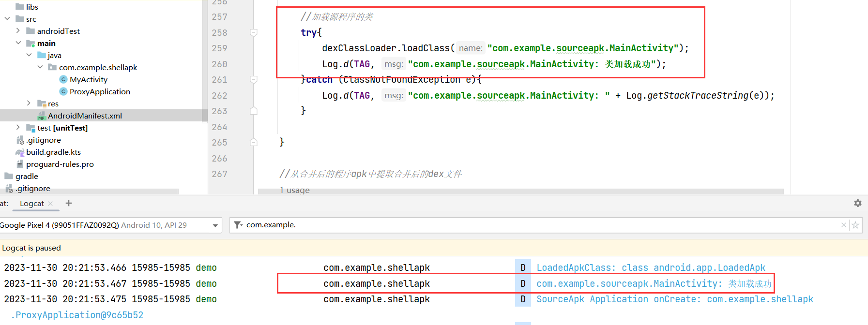Open the module-level .gitignore file
The height and width of the screenshot is (325, 868).
(x=44, y=140)
